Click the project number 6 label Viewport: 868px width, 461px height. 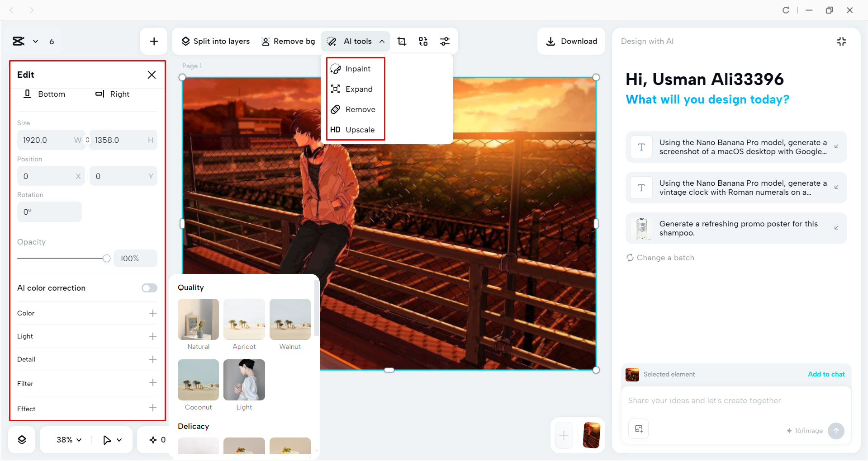(x=52, y=42)
